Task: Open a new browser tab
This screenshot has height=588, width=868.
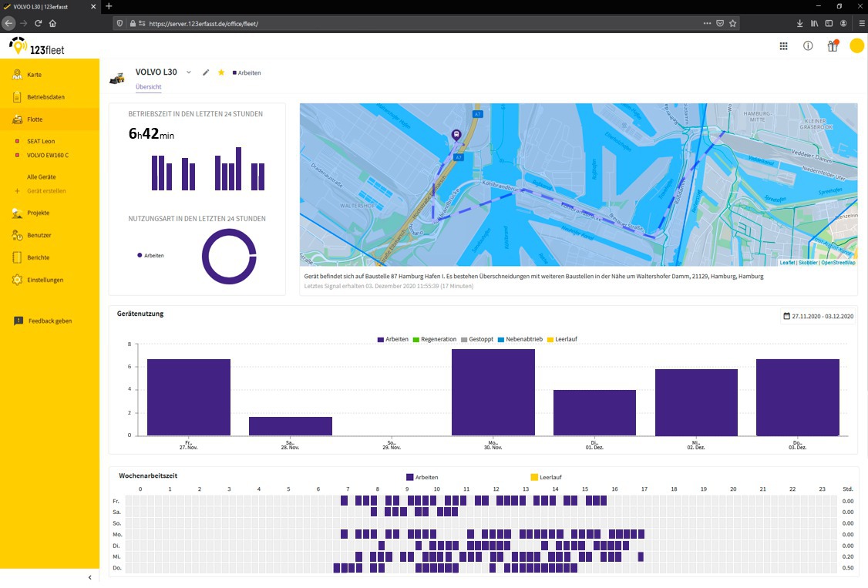Action: pos(109,6)
